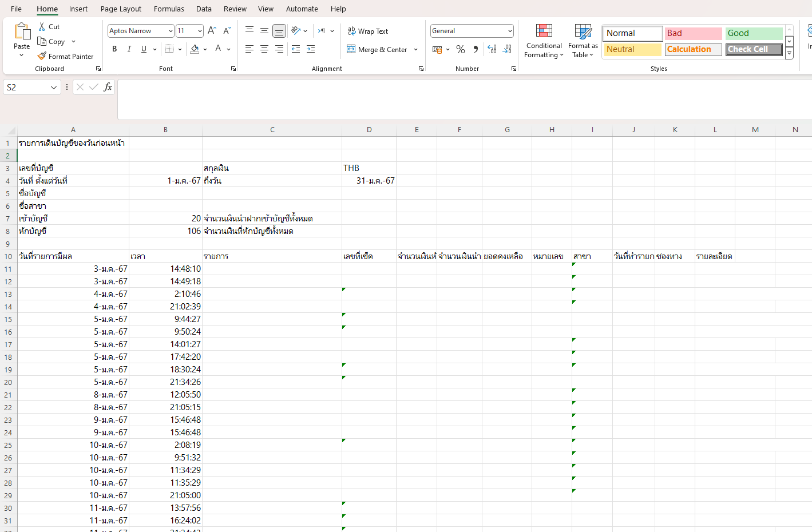812x532 pixels.
Task: Click the Cut scissors icon
Action: point(42,27)
